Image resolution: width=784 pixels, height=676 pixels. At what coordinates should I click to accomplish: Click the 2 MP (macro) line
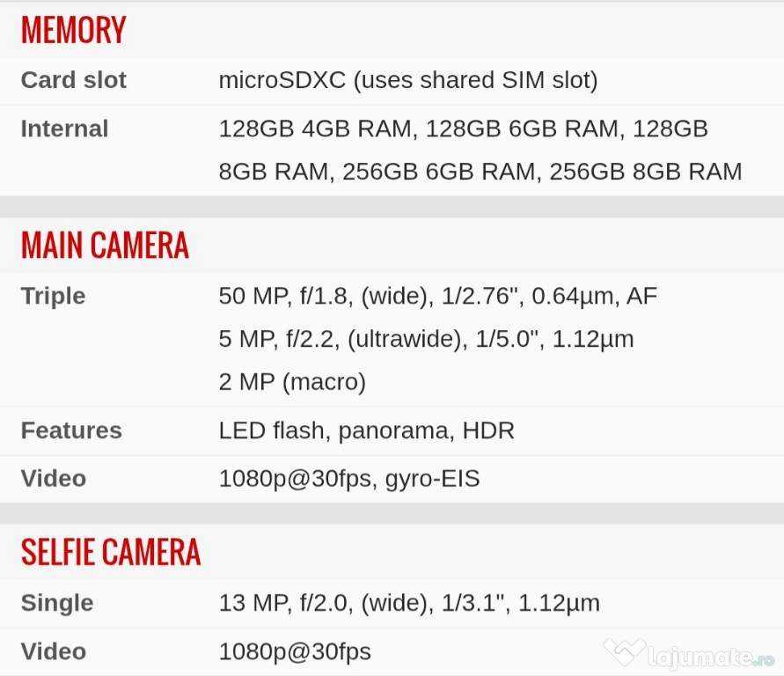pos(292,382)
